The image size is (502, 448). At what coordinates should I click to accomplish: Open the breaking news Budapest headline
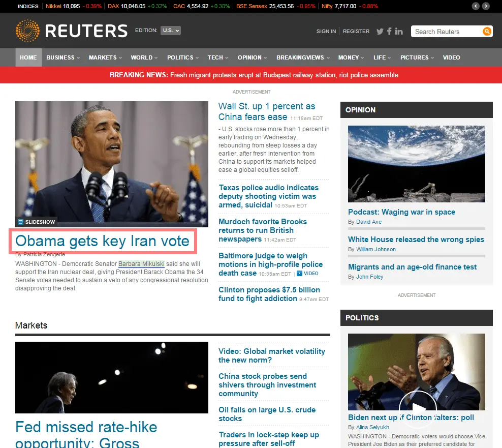click(x=285, y=75)
